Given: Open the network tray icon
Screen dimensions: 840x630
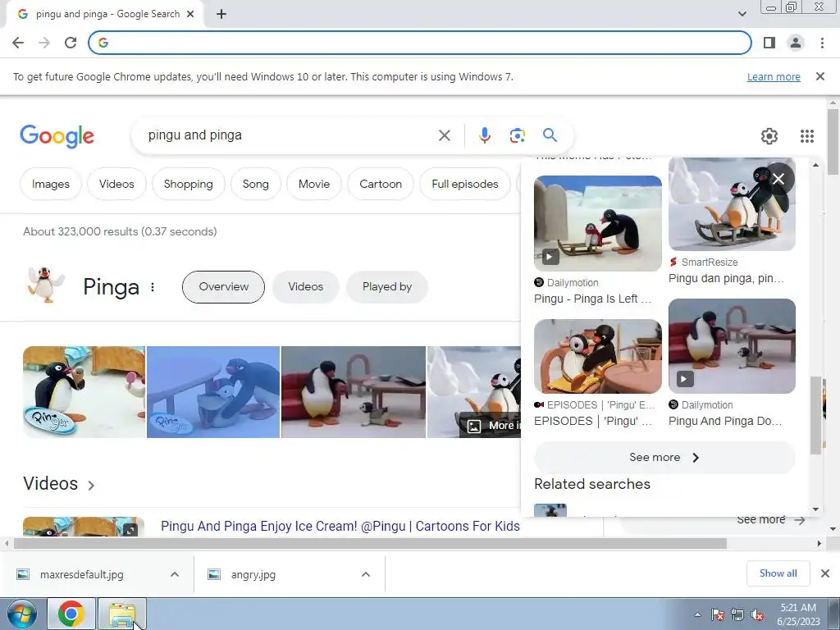Looking at the screenshot, I should [x=737, y=614].
